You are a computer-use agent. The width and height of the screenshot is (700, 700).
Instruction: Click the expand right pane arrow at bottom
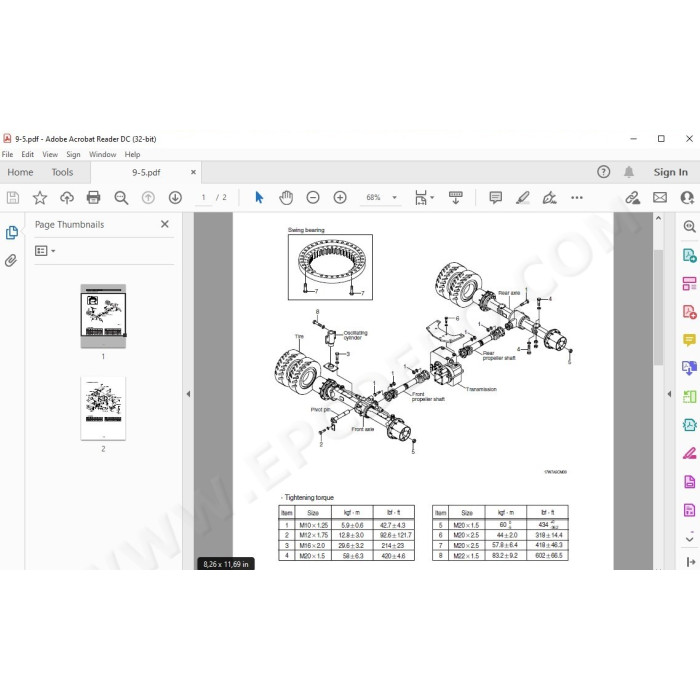pyautogui.click(x=690, y=562)
